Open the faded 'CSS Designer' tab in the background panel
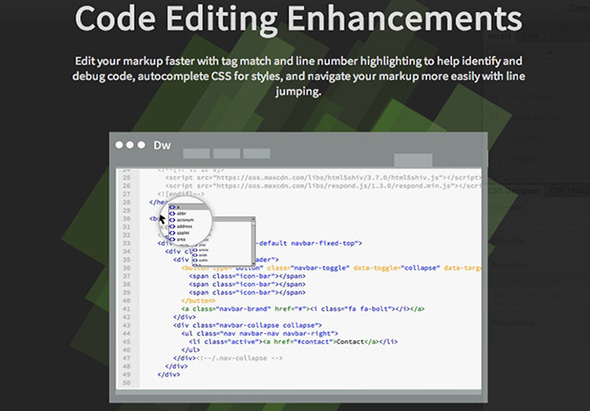This screenshot has height=411, width=590. 515,191
